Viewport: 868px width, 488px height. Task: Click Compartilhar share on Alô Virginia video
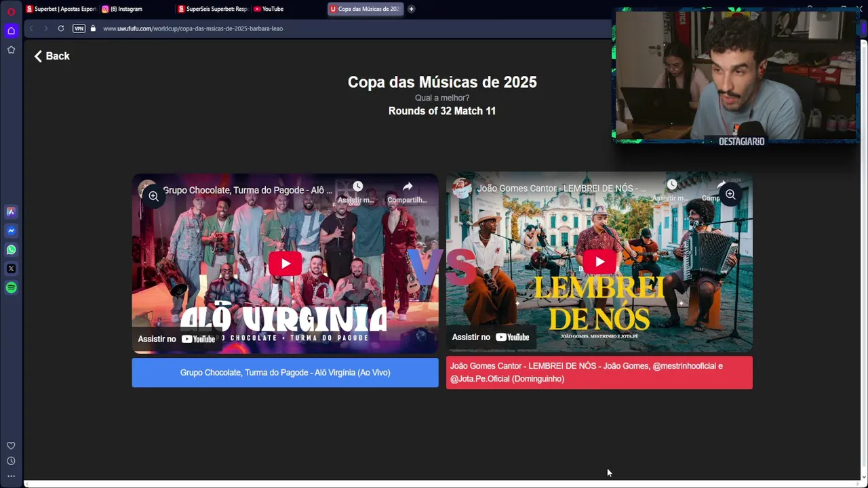[408, 192]
